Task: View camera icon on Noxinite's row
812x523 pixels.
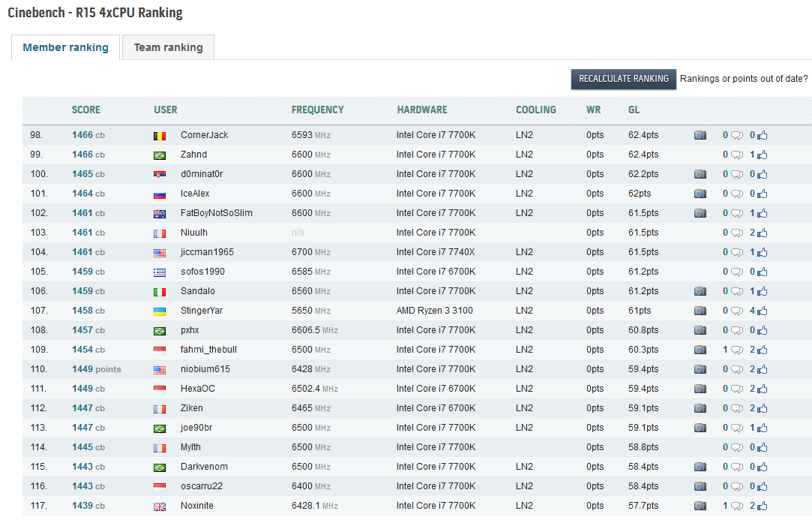Action: [700, 506]
